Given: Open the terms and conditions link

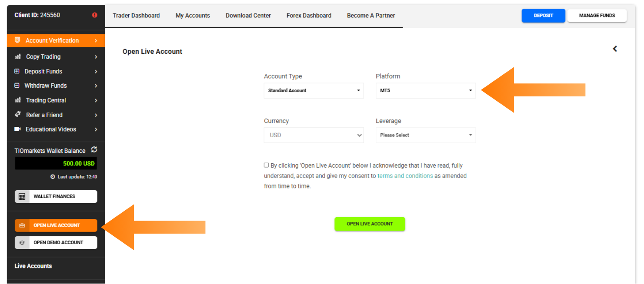Looking at the screenshot, I should click(x=405, y=175).
